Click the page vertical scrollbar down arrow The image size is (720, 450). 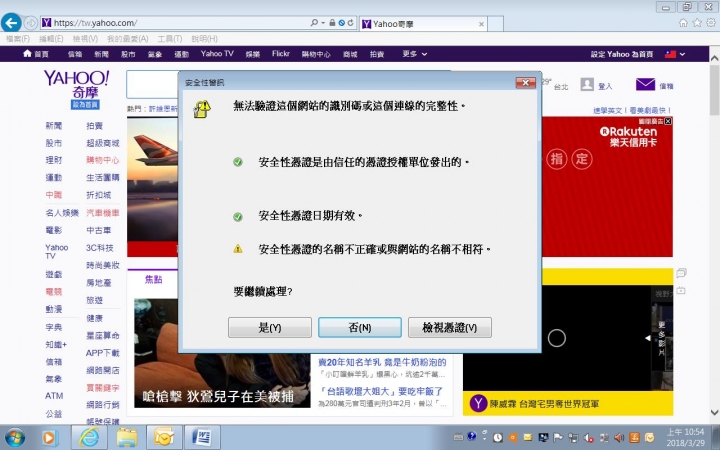click(714, 412)
